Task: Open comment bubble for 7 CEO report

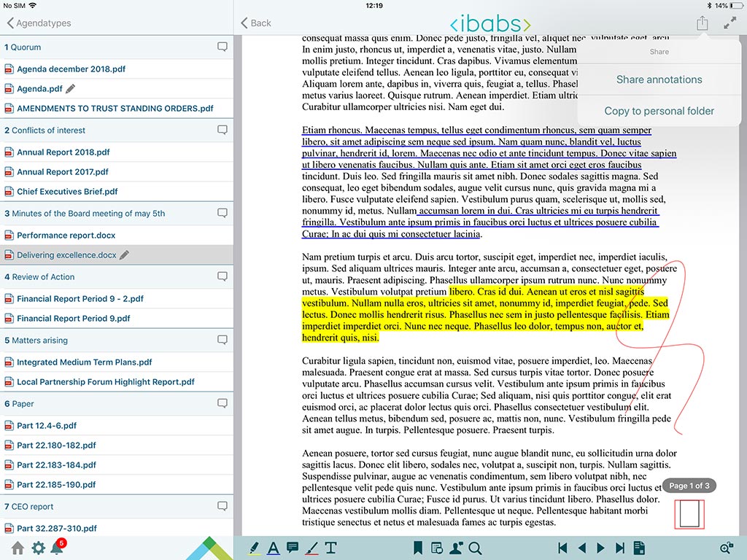Action: (x=222, y=506)
